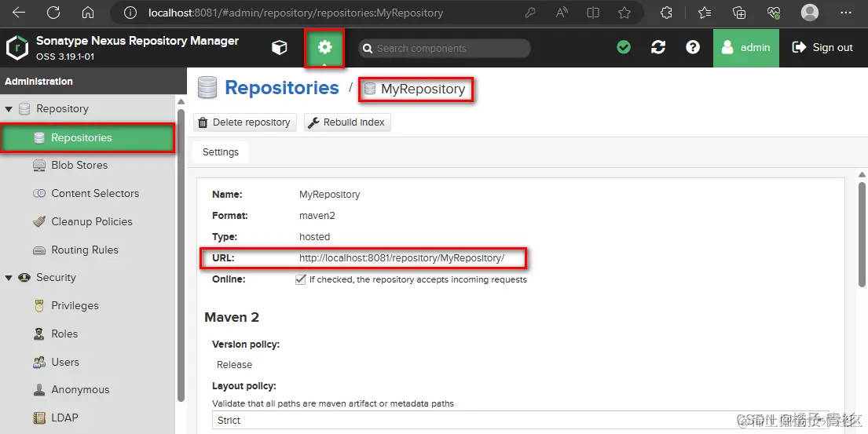Click the maven2 format value
This screenshot has height=434, width=868.
tap(317, 216)
